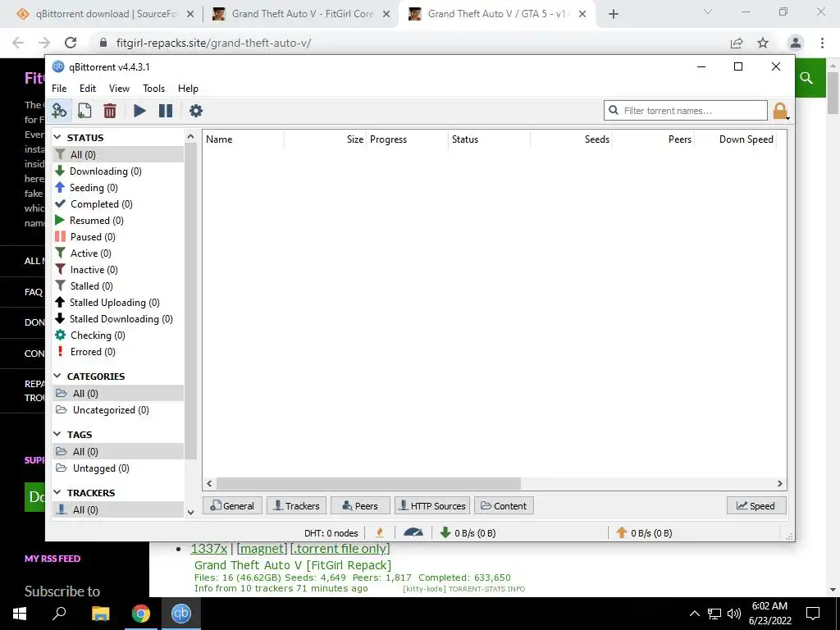The image size is (840, 630).
Task: Switch to the General tab
Action: click(x=232, y=505)
